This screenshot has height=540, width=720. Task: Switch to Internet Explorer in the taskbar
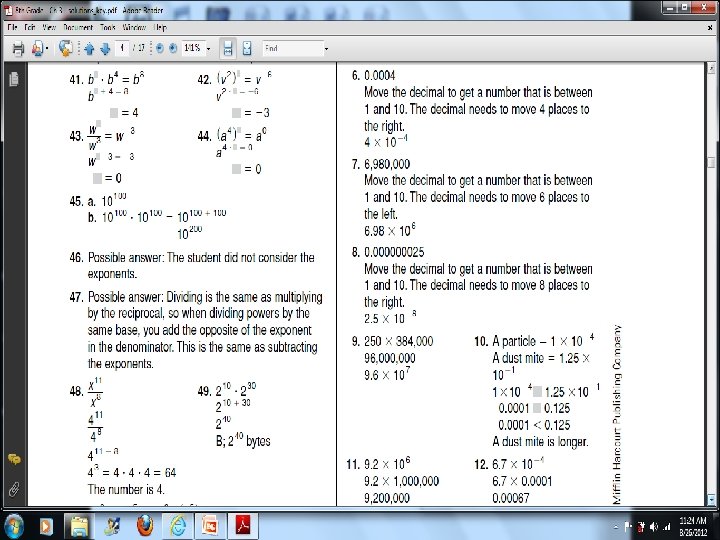click(178, 526)
